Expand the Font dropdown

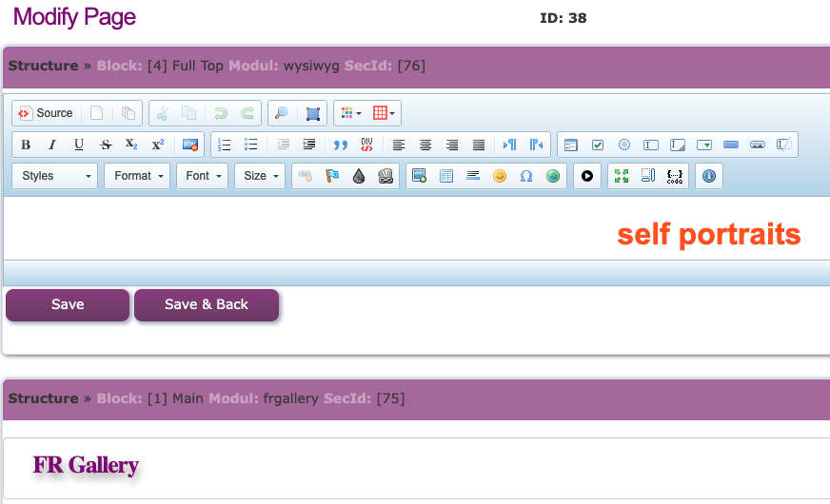pos(203,176)
